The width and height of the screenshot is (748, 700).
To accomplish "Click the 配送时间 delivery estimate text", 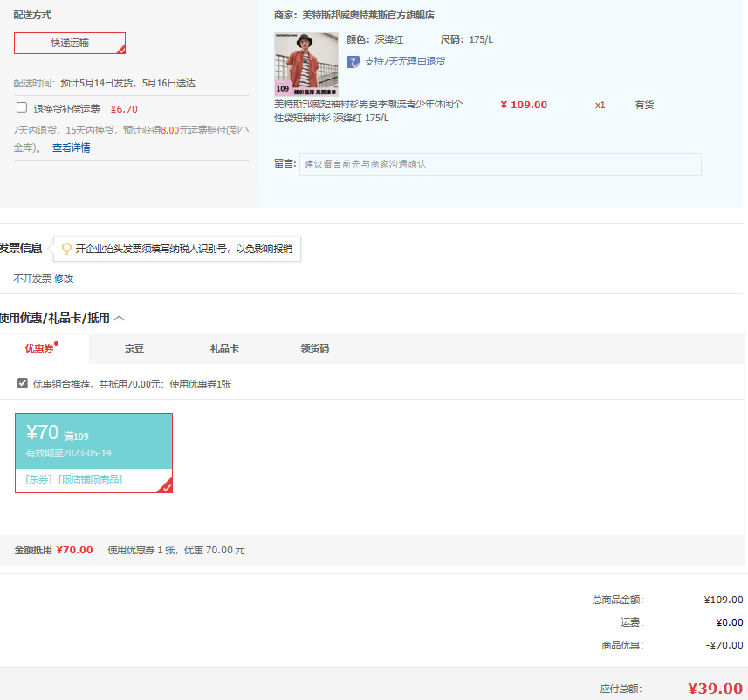I will (x=105, y=83).
